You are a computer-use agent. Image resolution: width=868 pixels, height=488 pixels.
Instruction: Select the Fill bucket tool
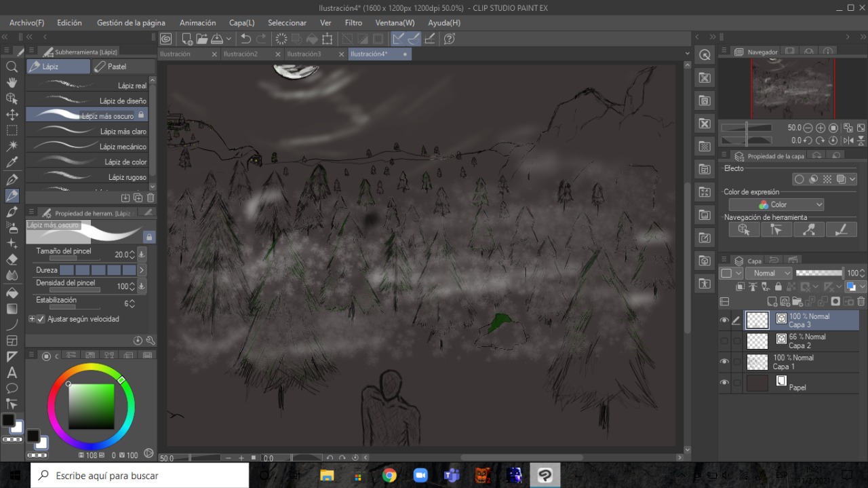(x=12, y=293)
